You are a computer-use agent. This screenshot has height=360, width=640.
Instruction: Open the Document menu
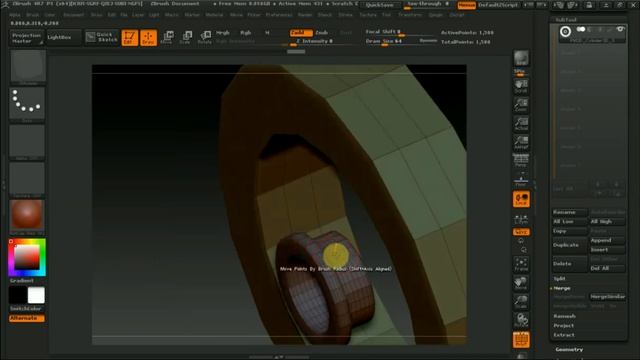click(x=73, y=15)
